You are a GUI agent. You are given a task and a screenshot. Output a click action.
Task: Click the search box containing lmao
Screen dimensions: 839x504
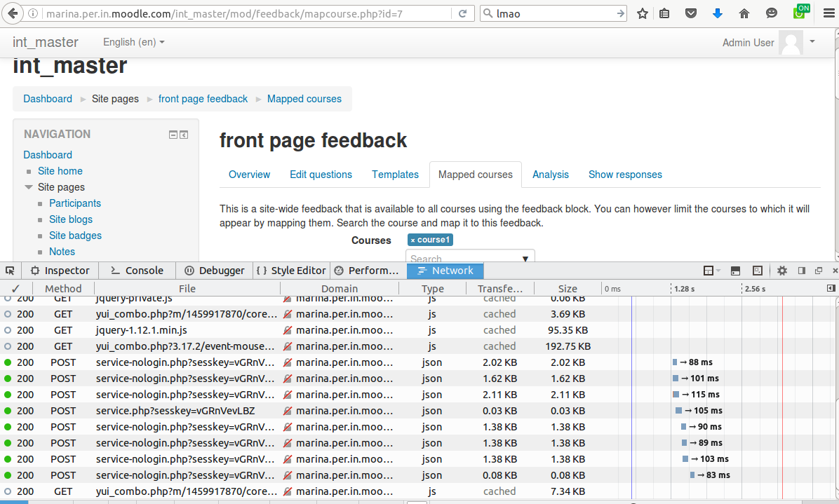(x=555, y=13)
